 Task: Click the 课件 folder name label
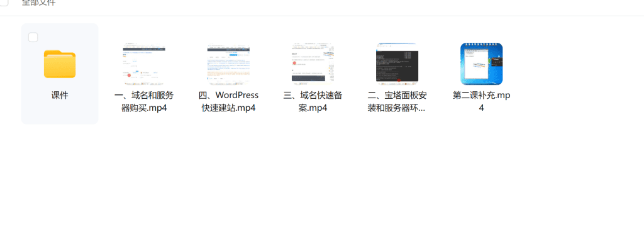[x=60, y=95]
